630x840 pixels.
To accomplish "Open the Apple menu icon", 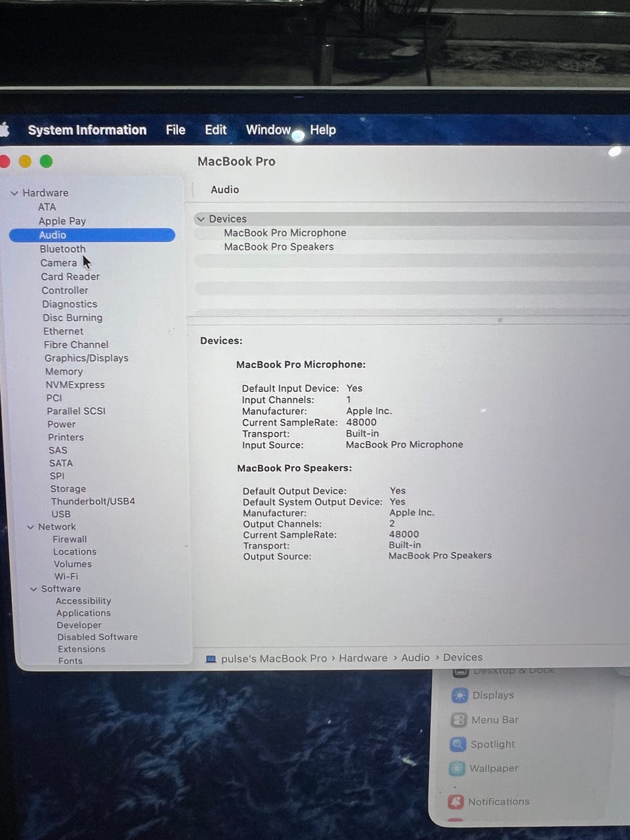I will [3, 130].
